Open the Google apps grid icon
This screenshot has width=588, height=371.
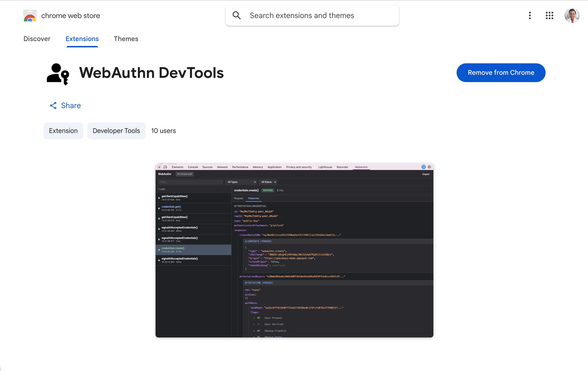coord(549,15)
